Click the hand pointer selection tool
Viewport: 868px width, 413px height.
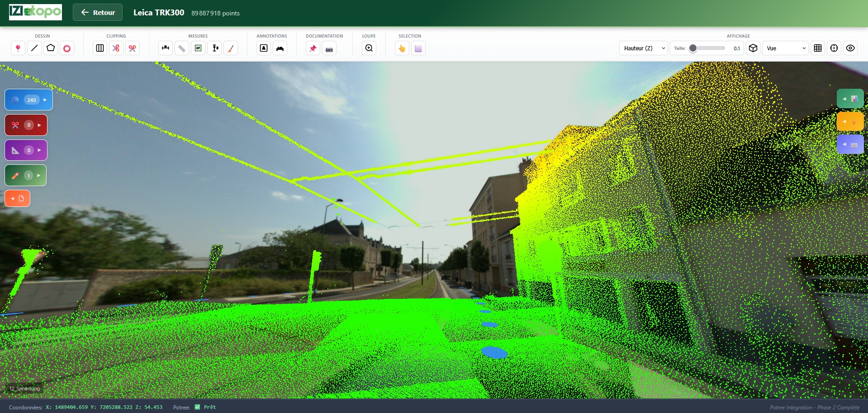(x=402, y=48)
